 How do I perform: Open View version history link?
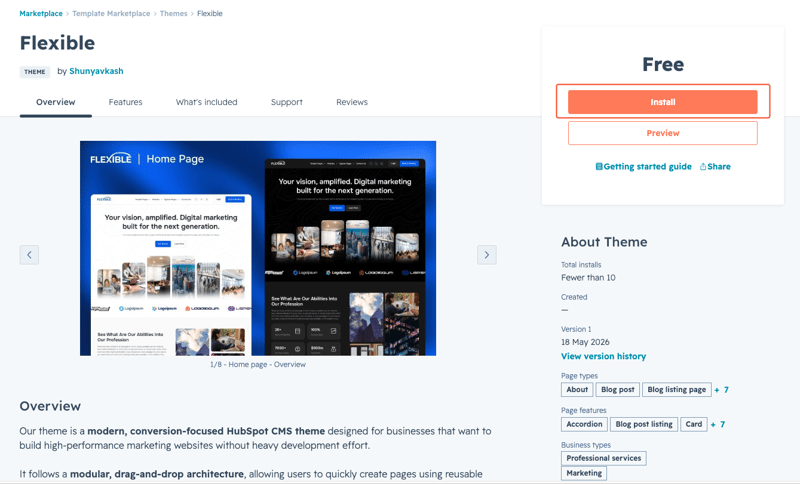604,356
